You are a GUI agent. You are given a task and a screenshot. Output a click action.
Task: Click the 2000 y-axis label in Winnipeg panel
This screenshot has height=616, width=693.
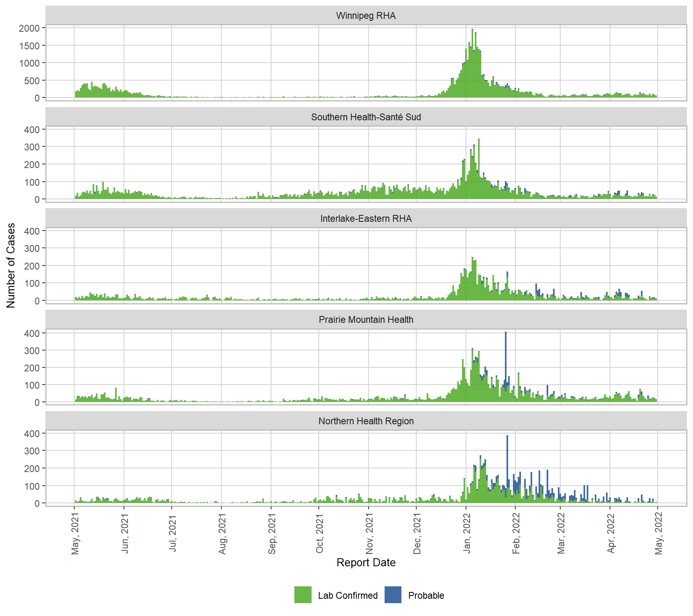point(29,28)
